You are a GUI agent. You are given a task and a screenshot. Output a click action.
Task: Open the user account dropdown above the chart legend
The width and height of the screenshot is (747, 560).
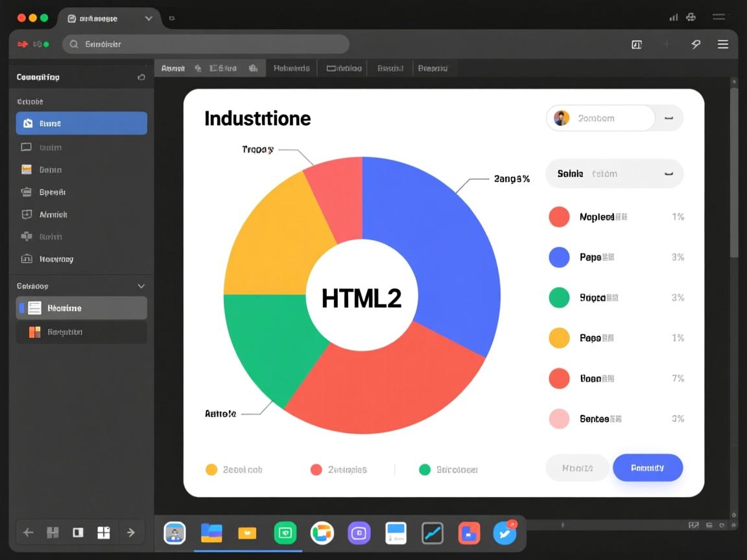613,118
